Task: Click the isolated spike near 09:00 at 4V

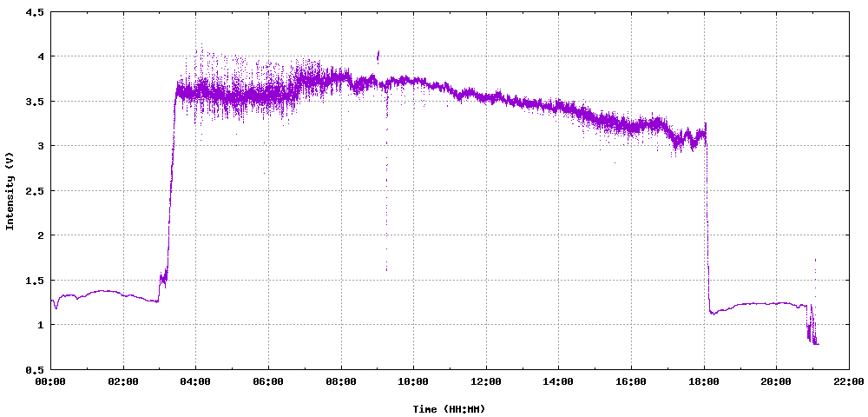Action: click(378, 56)
